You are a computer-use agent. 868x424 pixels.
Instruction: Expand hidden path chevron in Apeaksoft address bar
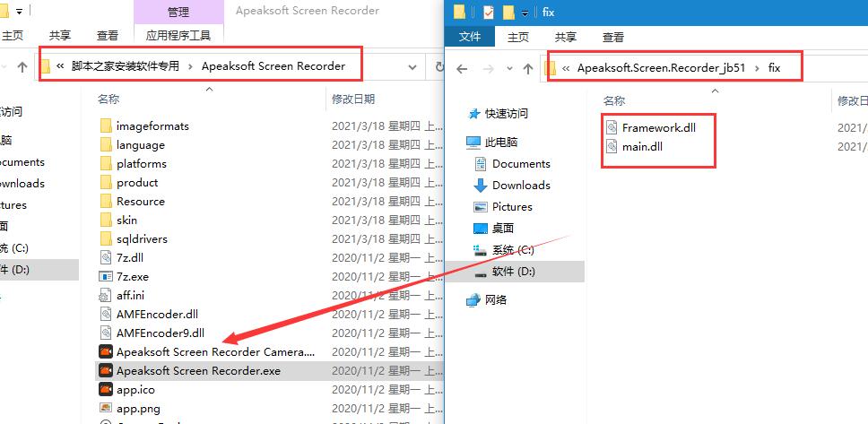60,66
